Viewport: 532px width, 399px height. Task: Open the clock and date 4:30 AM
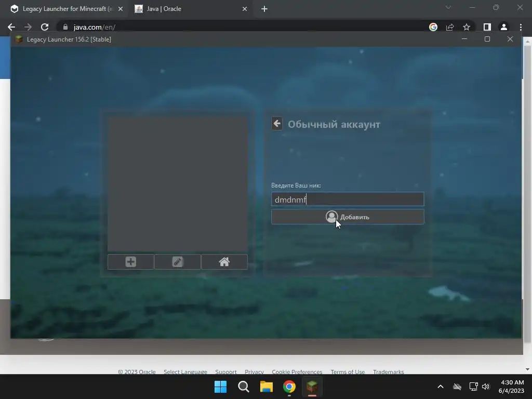click(512, 387)
